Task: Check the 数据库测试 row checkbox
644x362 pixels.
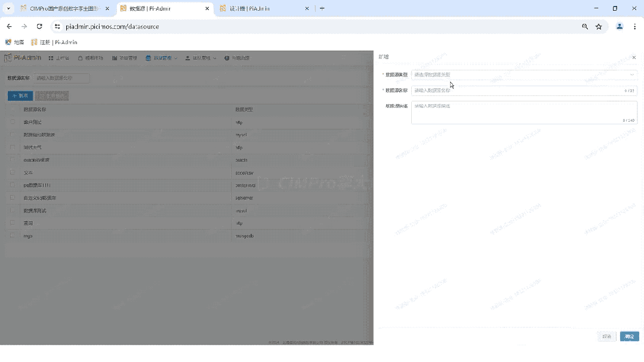Action: [x=13, y=211]
